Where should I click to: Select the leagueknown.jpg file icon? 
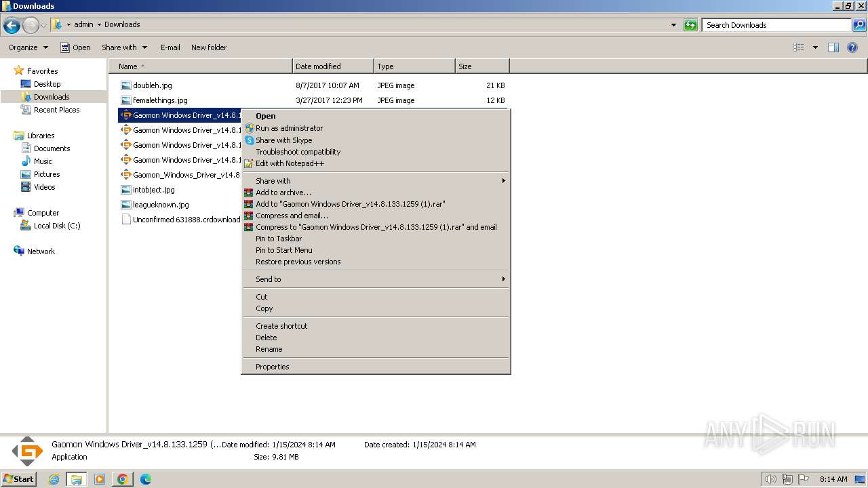[125, 205]
